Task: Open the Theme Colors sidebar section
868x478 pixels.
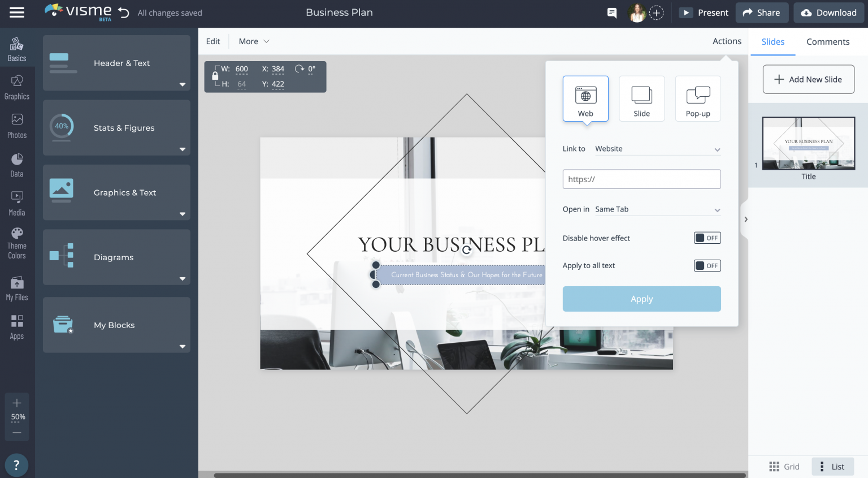Action: (x=17, y=243)
